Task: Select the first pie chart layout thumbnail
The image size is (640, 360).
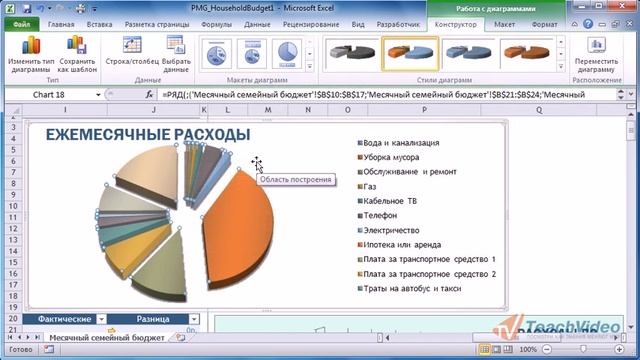Action: 216,53
